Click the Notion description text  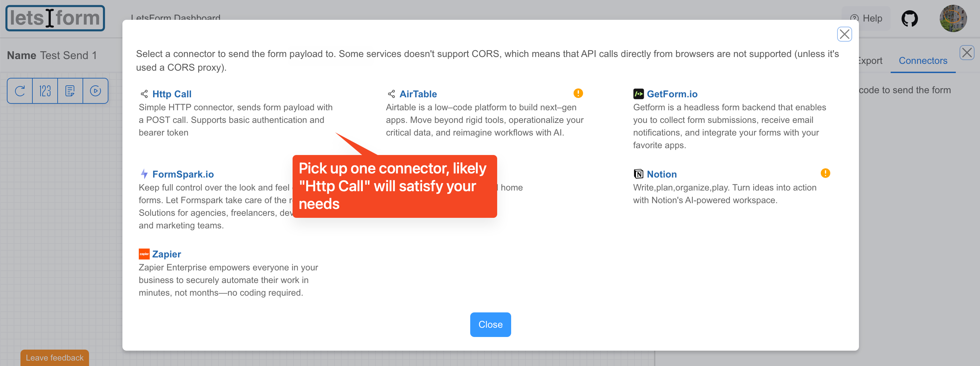724,194
